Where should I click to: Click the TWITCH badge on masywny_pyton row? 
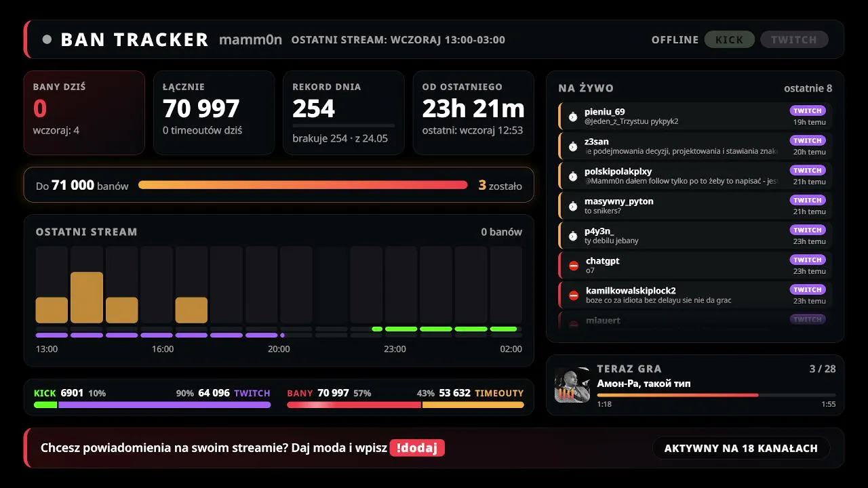[x=808, y=200]
